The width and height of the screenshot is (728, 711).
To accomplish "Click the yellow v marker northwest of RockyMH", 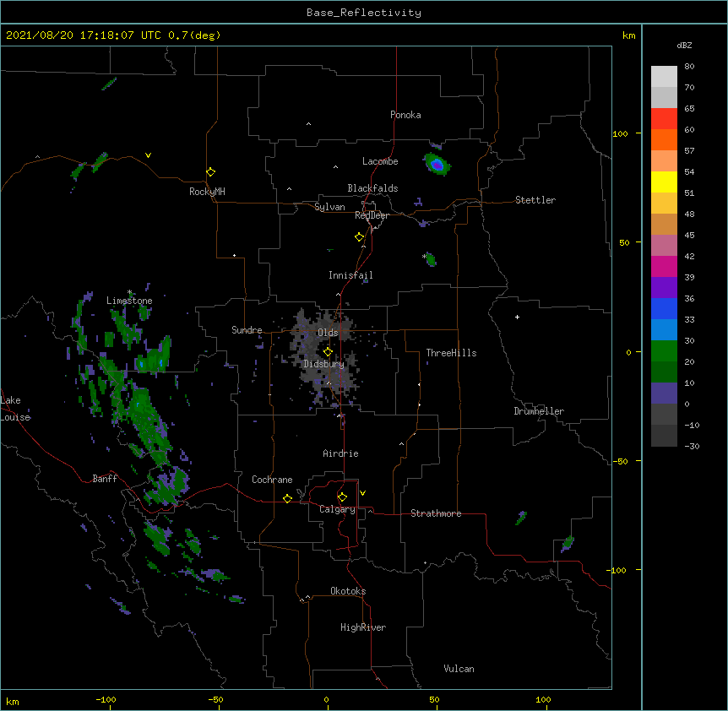I will tap(148, 155).
